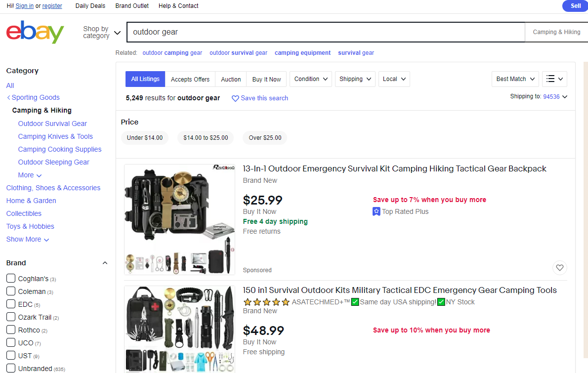Filter by Under $14.00 price
The height and width of the screenshot is (373, 588).
[145, 137]
